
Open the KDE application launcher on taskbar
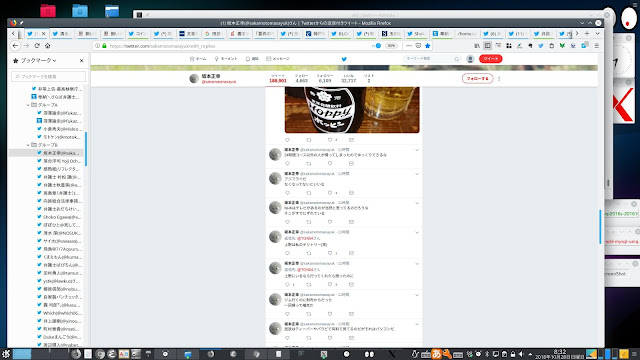coord(6,354)
